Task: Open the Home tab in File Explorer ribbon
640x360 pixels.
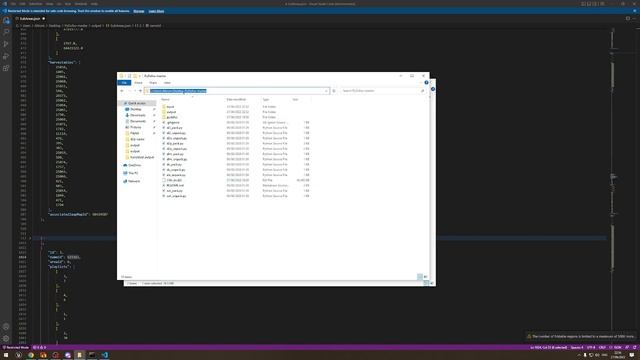Action: (x=138, y=82)
